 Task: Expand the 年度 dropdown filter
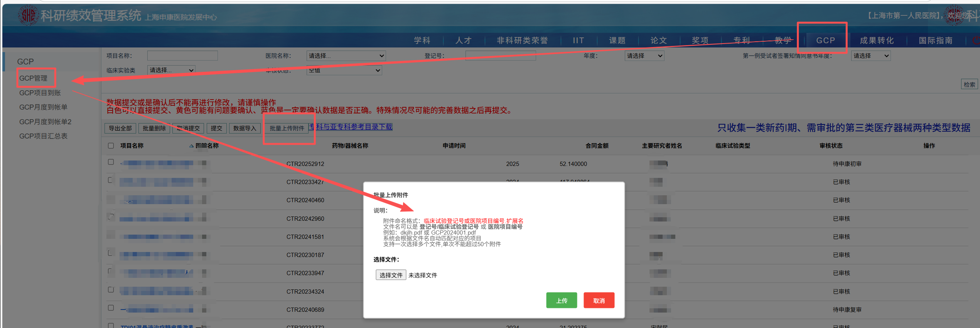point(644,56)
